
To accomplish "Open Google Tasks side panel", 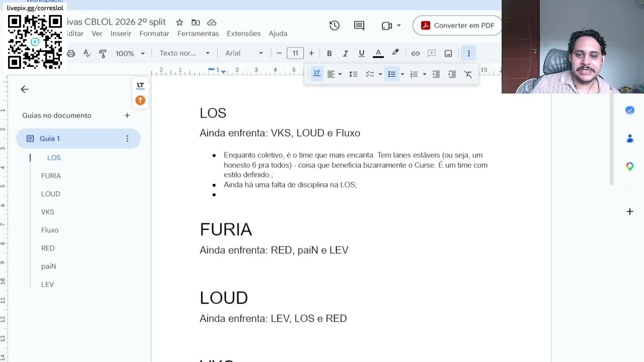I will pos(630,110).
